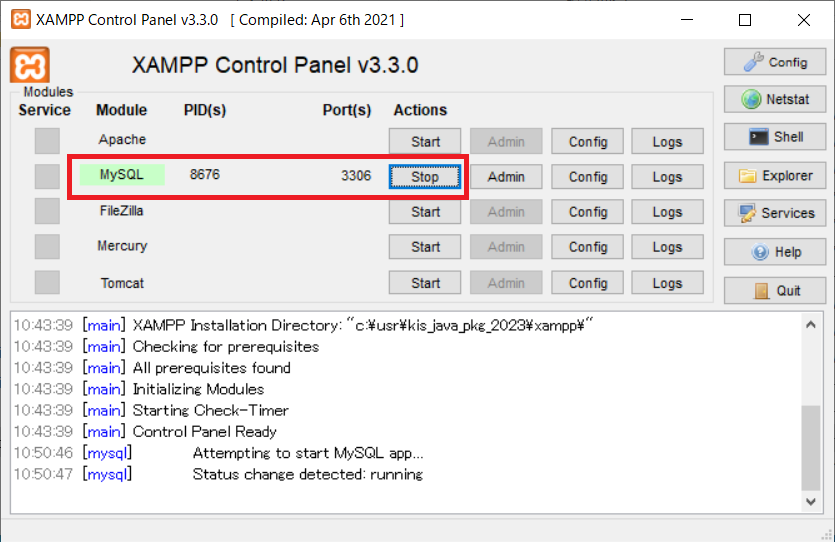This screenshot has width=835, height=542.
Task: Open the Services button
Action: point(775,213)
